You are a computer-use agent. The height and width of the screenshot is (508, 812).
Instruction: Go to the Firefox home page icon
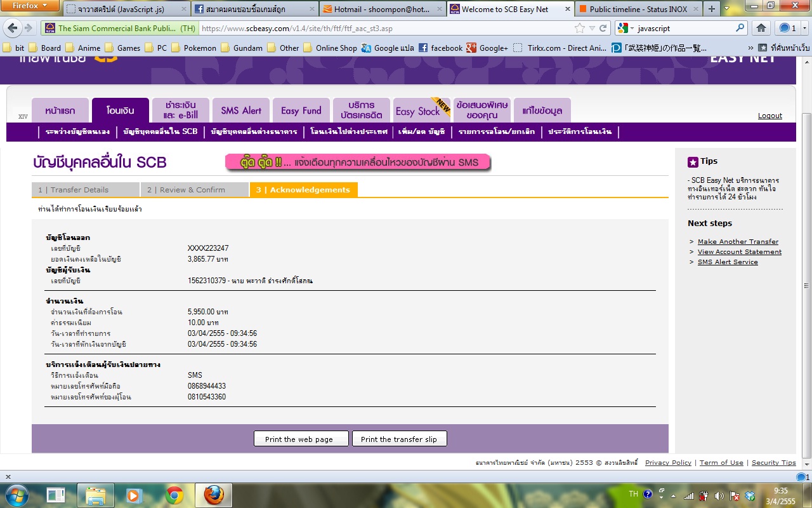[x=761, y=28]
